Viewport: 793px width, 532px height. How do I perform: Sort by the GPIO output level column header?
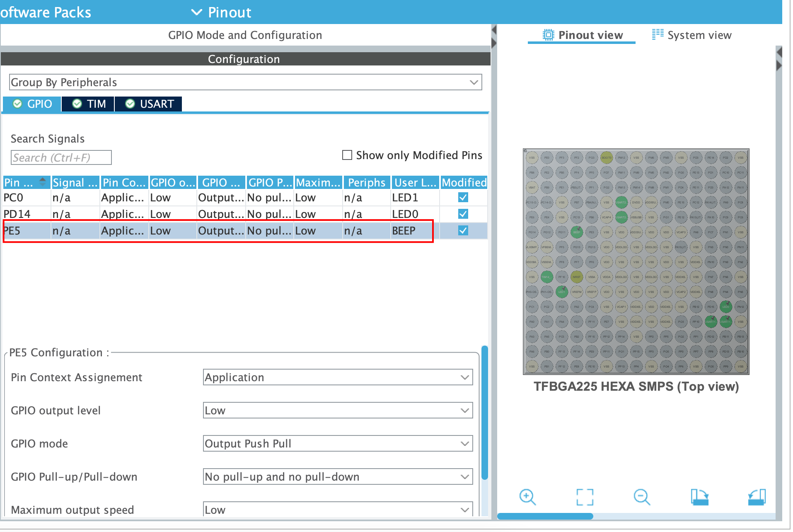tap(173, 182)
